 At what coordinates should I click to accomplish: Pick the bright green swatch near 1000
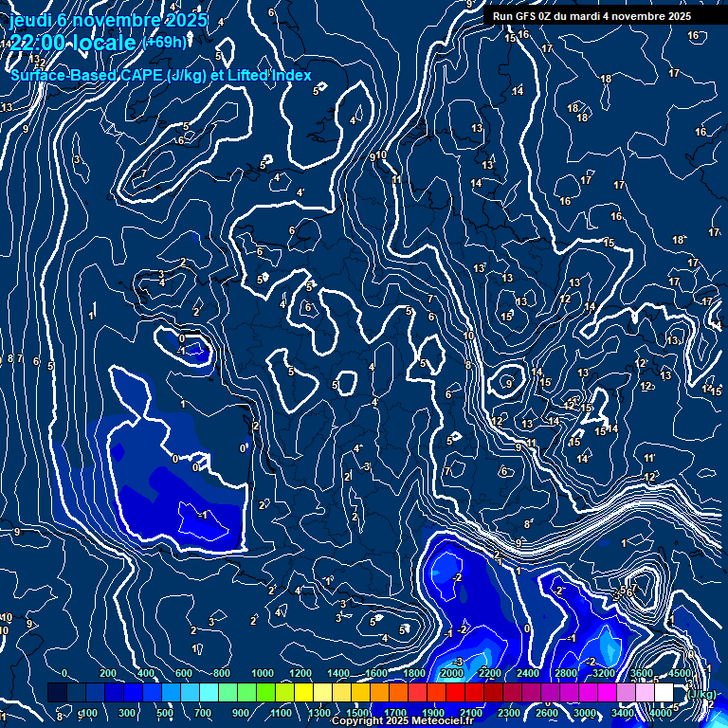click(x=265, y=692)
